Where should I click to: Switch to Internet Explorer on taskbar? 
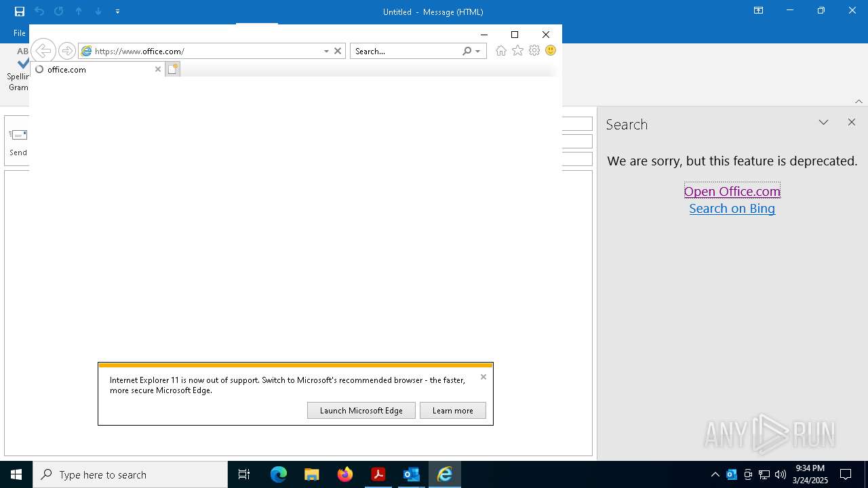pos(445,474)
